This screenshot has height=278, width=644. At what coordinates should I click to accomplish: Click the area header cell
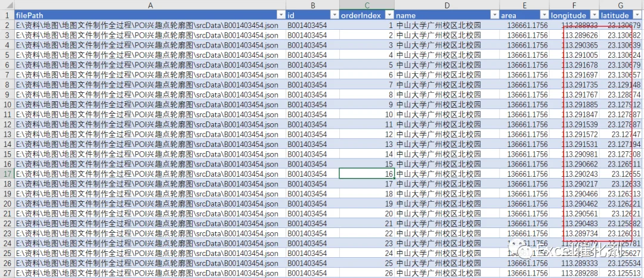coord(524,15)
